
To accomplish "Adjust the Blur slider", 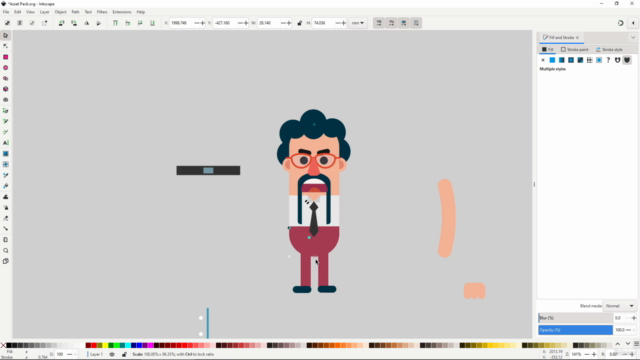I will (576, 318).
